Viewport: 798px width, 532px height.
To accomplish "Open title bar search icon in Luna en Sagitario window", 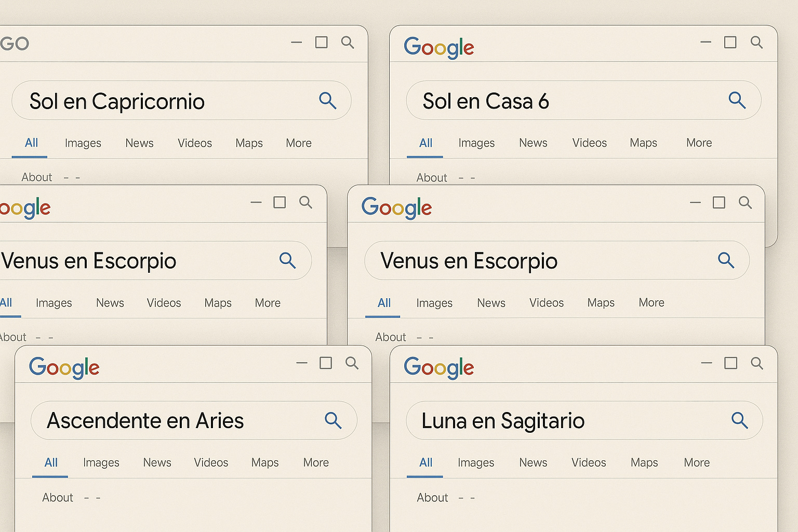I will (757, 363).
